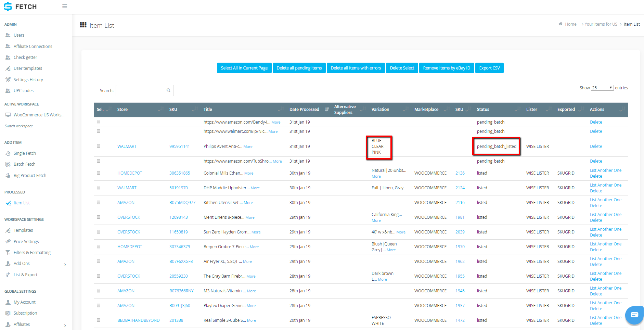Image resolution: width=644 pixels, height=330 pixels.
Task: Click the My Account icon
Action: point(8,302)
